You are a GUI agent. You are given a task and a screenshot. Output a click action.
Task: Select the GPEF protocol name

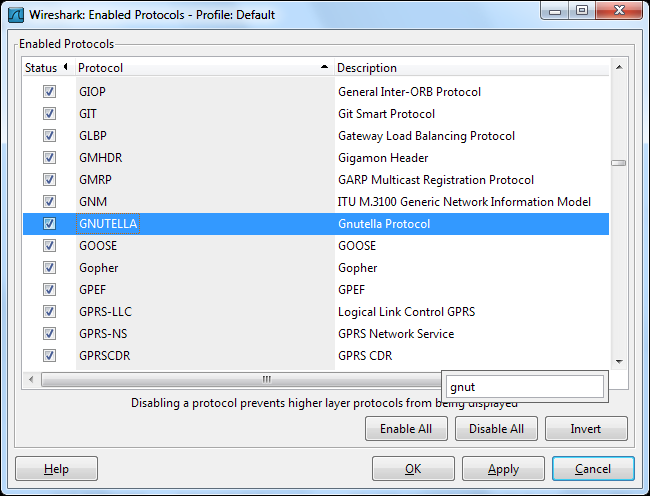pos(92,290)
